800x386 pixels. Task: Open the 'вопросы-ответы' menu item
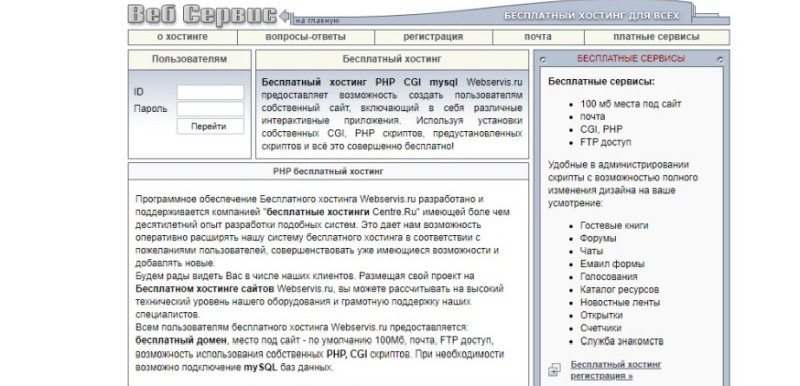[x=306, y=37]
